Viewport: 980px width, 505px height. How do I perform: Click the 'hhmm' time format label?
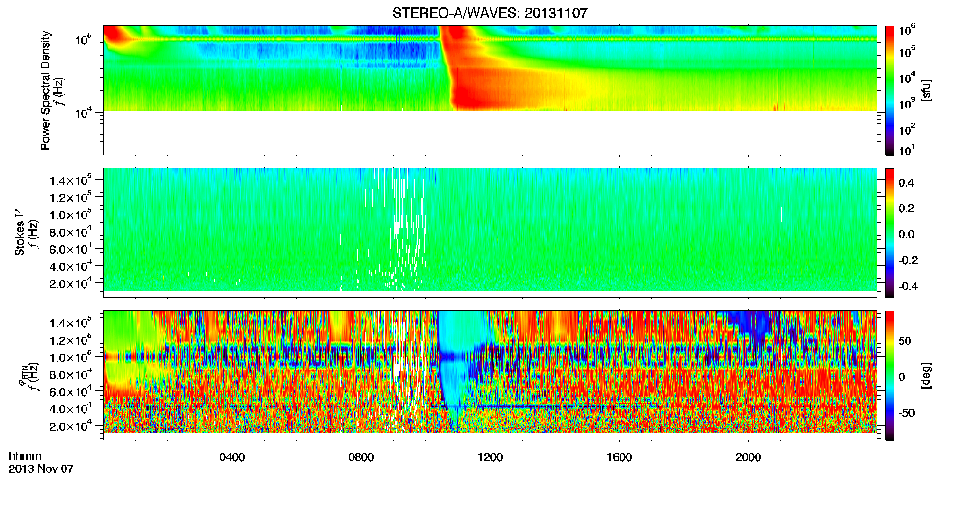(25, 456)
